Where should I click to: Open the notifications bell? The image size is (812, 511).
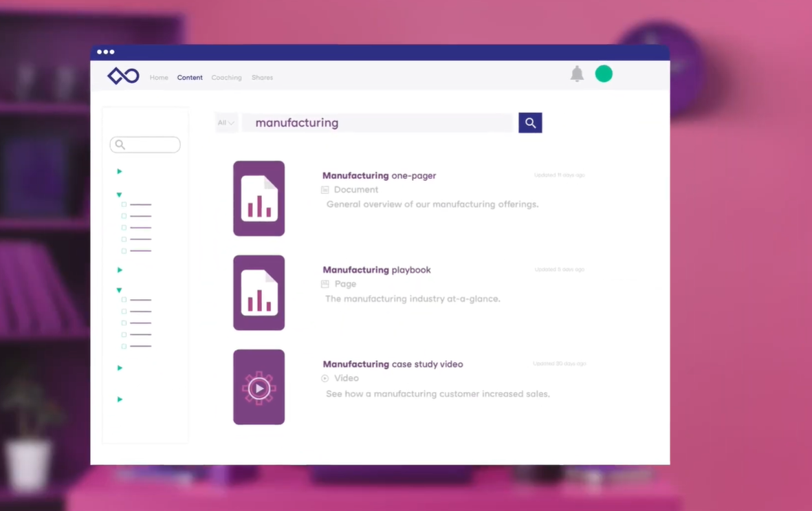(x=577, y=74)
